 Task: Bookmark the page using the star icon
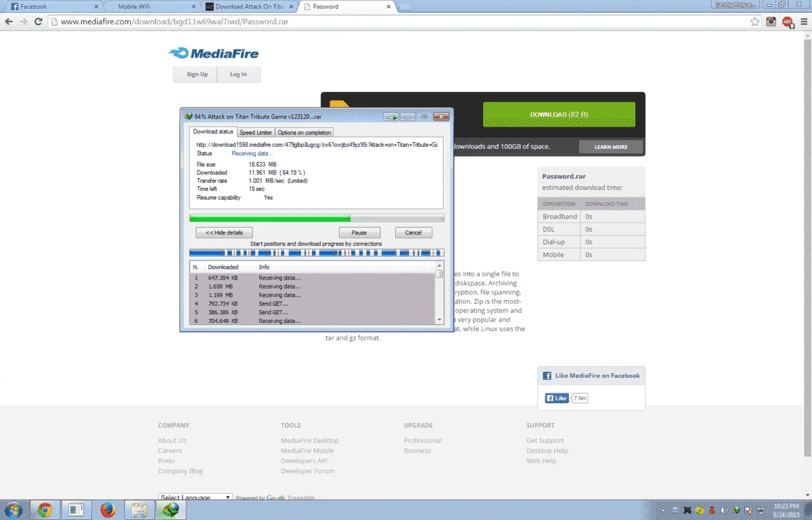[x=754, y=22]
